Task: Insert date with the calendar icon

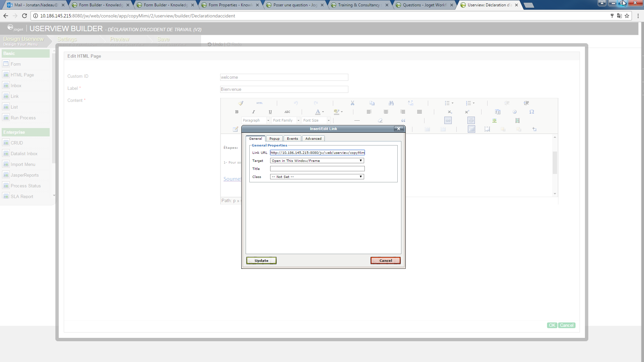Action: 498,112
